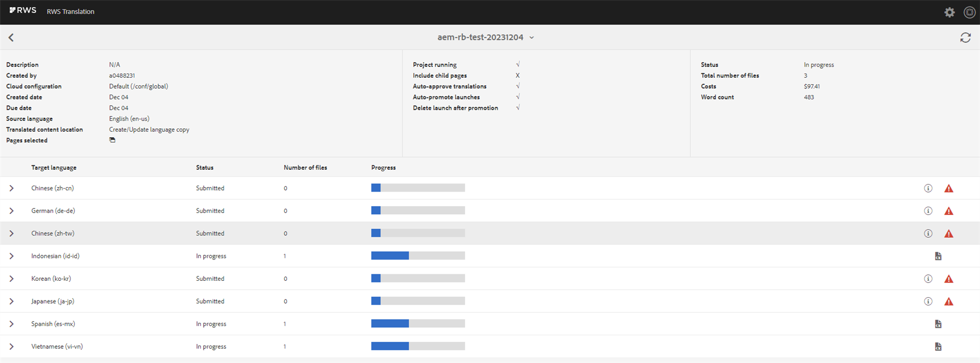Image resolution: width=980 pixels, height=363 pixels.
Task: Click warning icon for Japanese (ja-jp)
Action: [949, 302]
